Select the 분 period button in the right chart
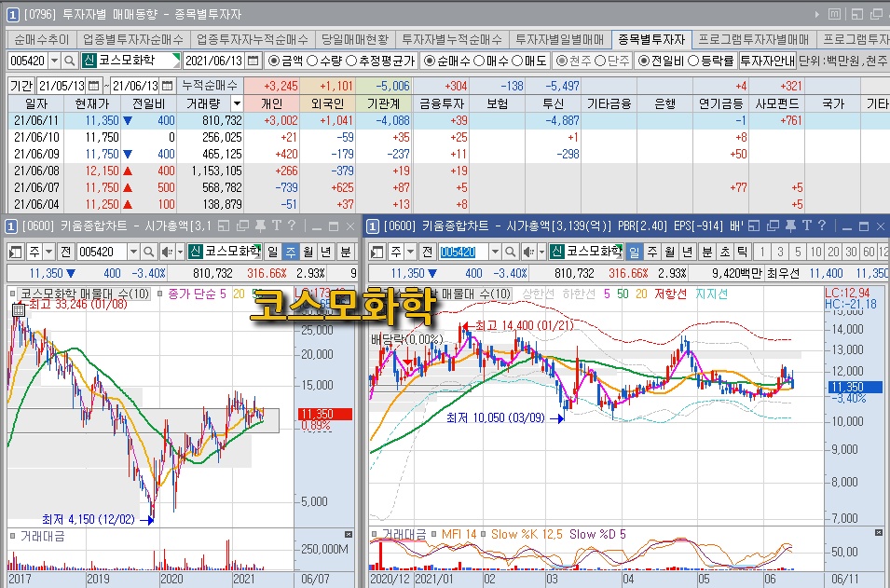 tap(707, 252)
